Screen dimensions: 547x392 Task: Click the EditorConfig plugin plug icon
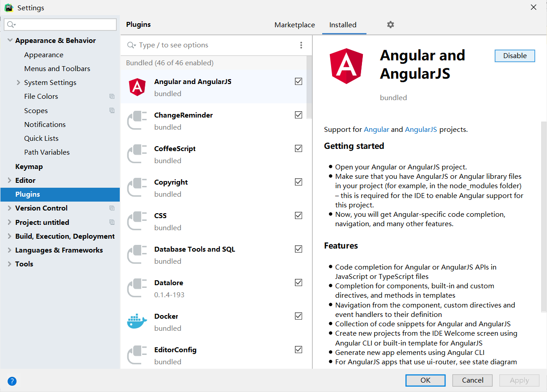pos(137,355)
